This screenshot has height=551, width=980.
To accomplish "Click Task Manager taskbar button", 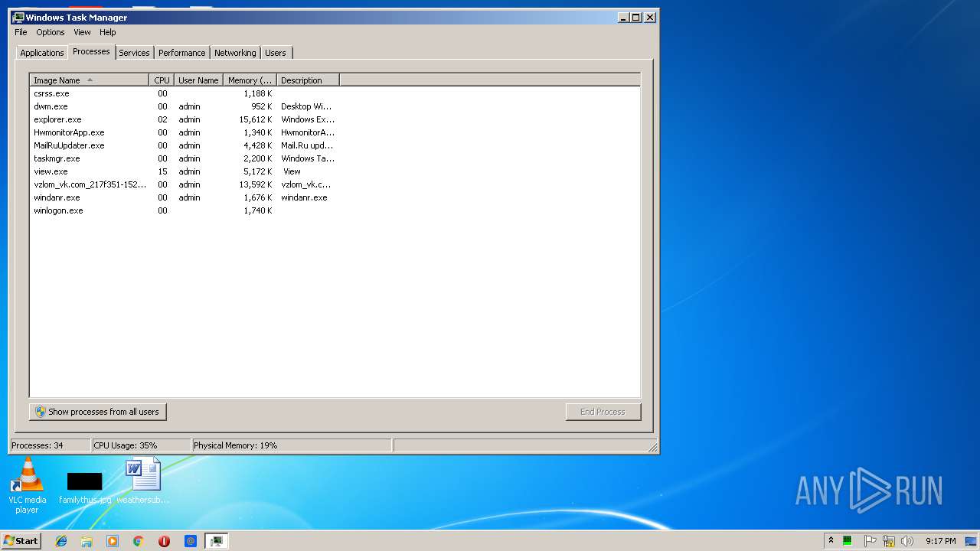I will coord(217,541).
